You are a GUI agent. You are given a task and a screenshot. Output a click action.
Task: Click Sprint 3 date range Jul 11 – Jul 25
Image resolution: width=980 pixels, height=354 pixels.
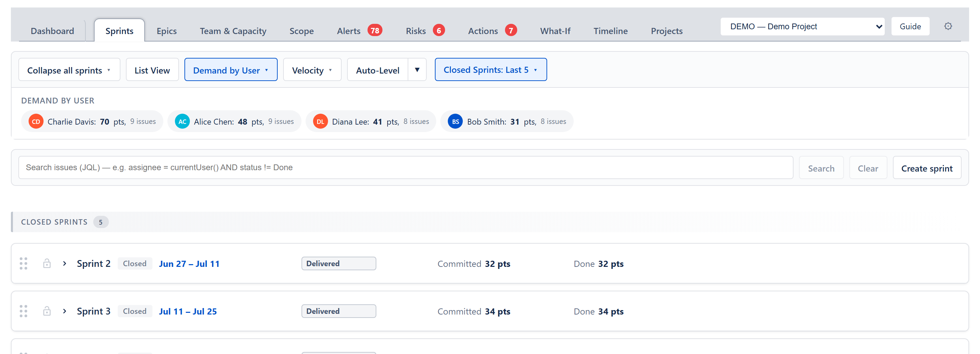click(188, 311)
